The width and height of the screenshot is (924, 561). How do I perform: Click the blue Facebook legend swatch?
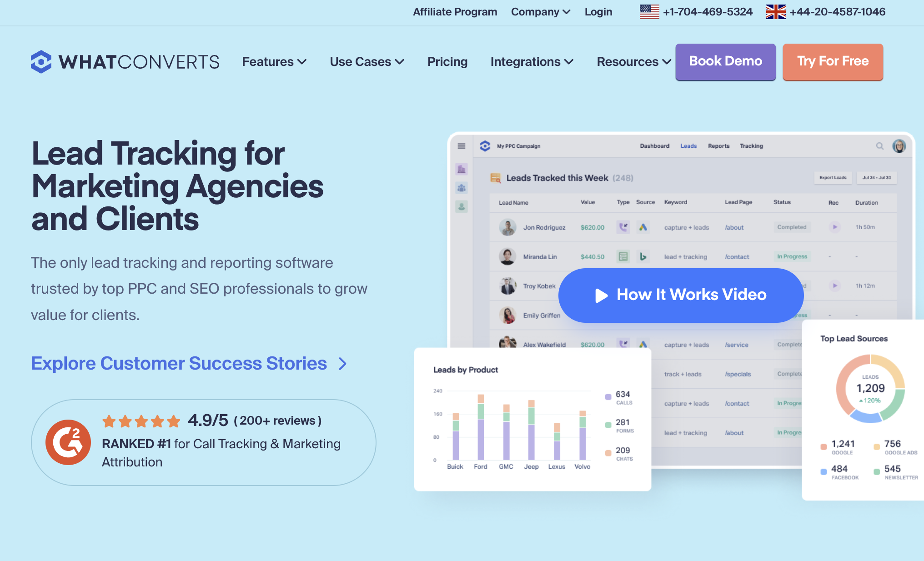(x=824, y=471)
